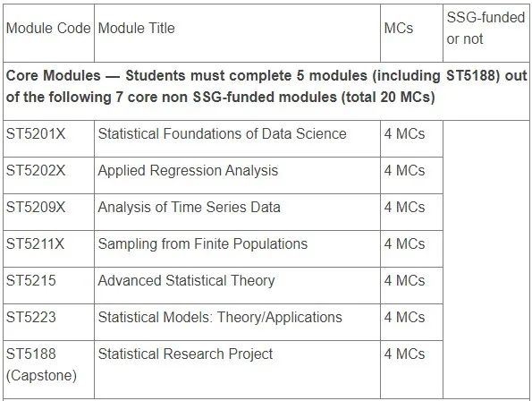The image size is (532, 401).
Task: Select Sampling from Finite Populations
Action: 203,243
